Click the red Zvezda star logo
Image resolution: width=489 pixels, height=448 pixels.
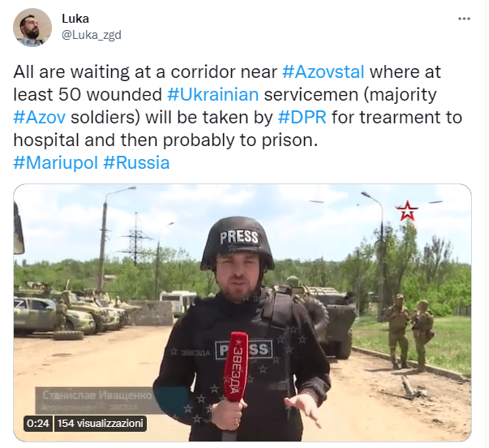click(406, 210)
